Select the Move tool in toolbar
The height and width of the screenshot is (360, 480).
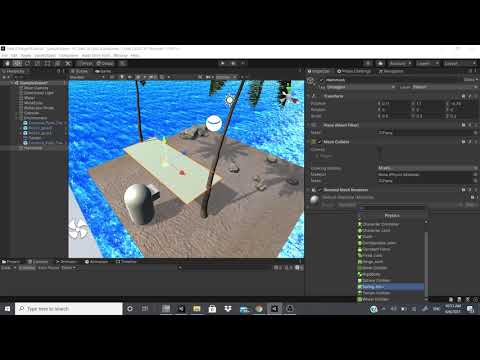pos(17,63)
